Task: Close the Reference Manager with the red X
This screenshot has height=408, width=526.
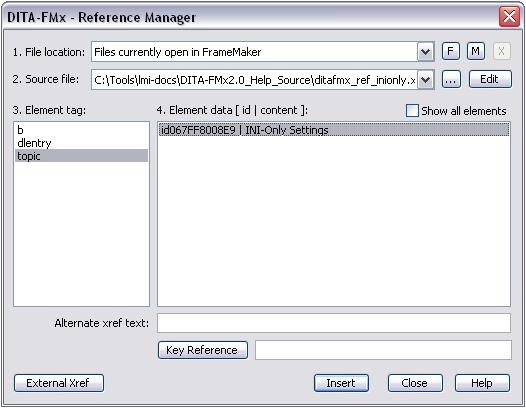Action: tap(509, 16)
